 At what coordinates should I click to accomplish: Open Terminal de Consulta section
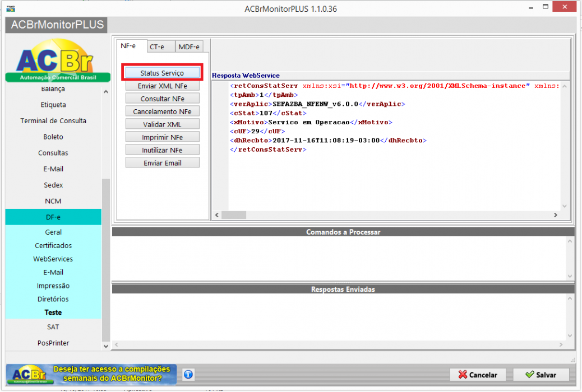click(53, 120)
